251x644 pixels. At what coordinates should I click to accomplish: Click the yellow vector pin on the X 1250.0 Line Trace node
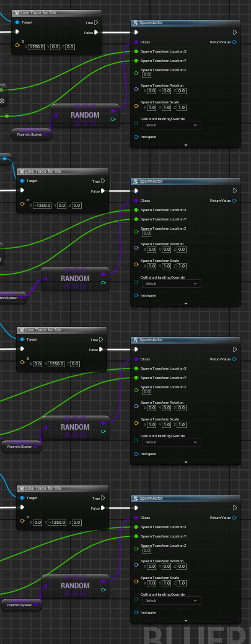[17, 45]
